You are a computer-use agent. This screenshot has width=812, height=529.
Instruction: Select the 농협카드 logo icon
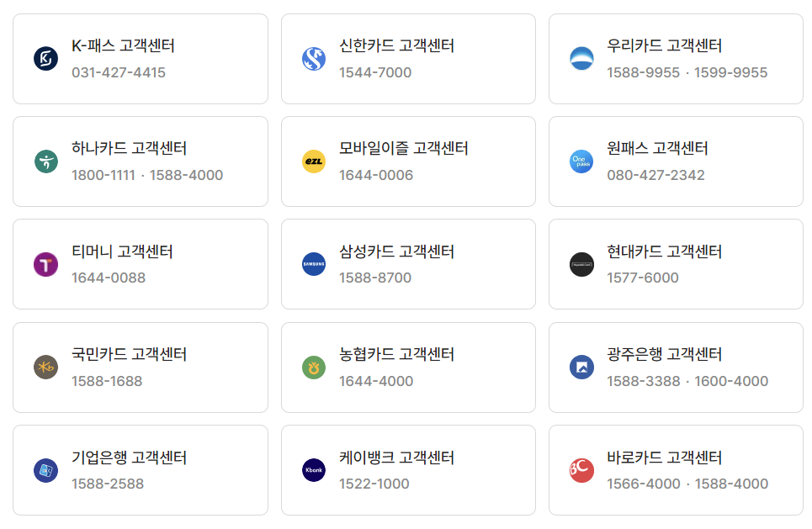313,367
